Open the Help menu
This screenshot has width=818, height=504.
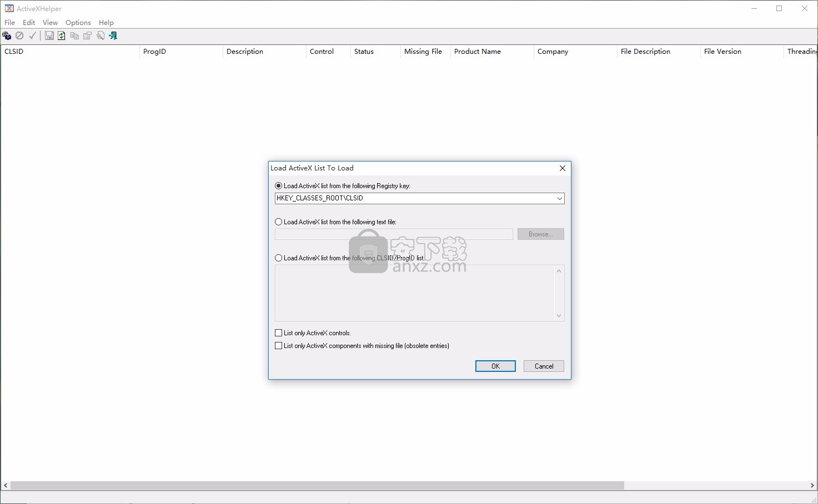[x=106, y=23]
